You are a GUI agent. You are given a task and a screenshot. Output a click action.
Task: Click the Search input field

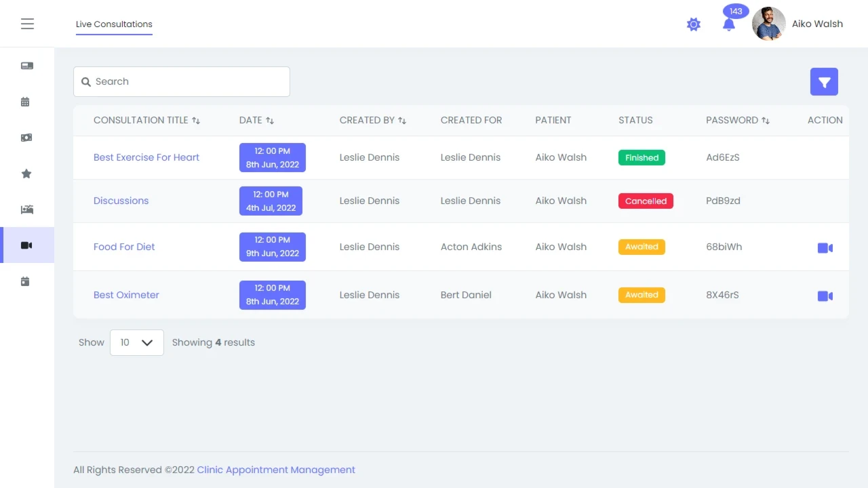(x=182, y=81)
